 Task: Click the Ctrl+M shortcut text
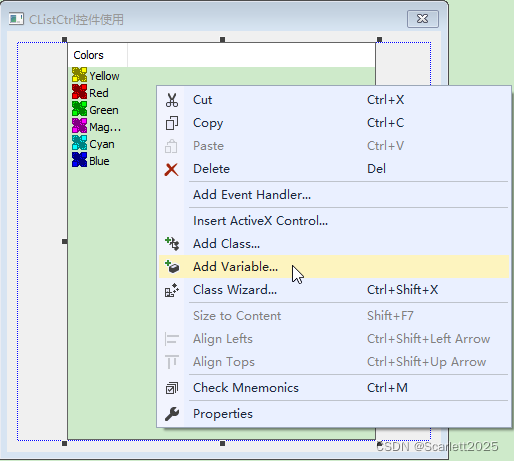[387, 388]
